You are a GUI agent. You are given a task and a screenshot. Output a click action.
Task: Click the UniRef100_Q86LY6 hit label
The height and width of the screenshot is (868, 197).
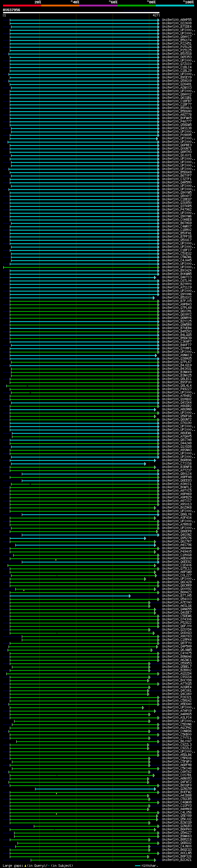(x=177, y=515)
